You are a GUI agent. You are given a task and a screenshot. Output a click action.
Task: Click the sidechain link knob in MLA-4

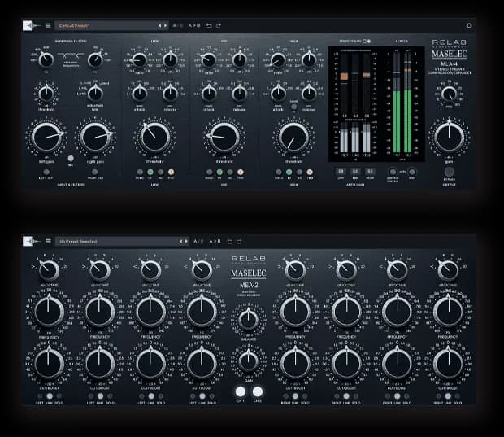tap(95, 94)
